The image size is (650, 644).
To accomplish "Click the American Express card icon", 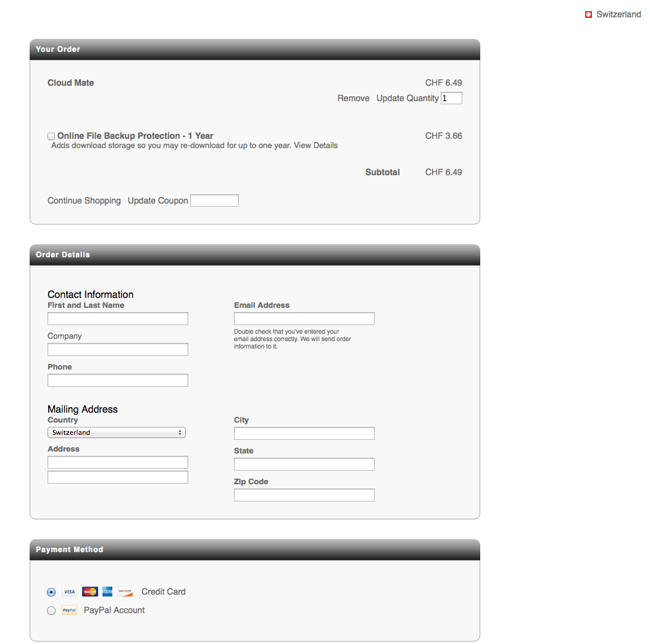I will pos(107,592).
